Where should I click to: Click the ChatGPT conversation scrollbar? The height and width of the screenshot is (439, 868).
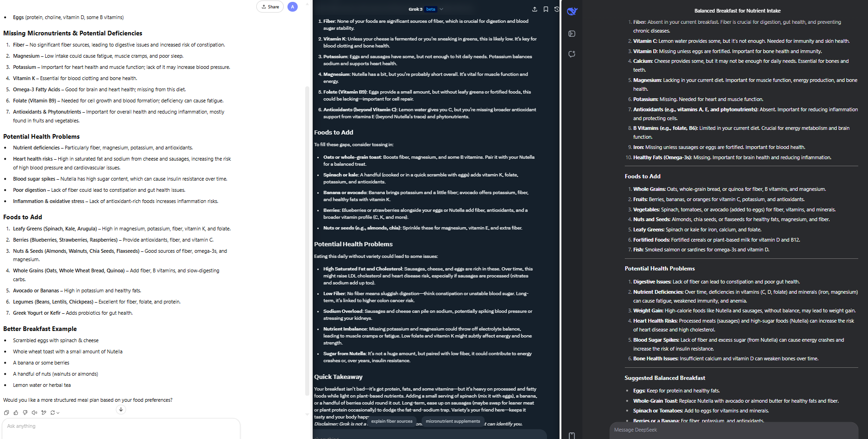click(x=307, y=240)
